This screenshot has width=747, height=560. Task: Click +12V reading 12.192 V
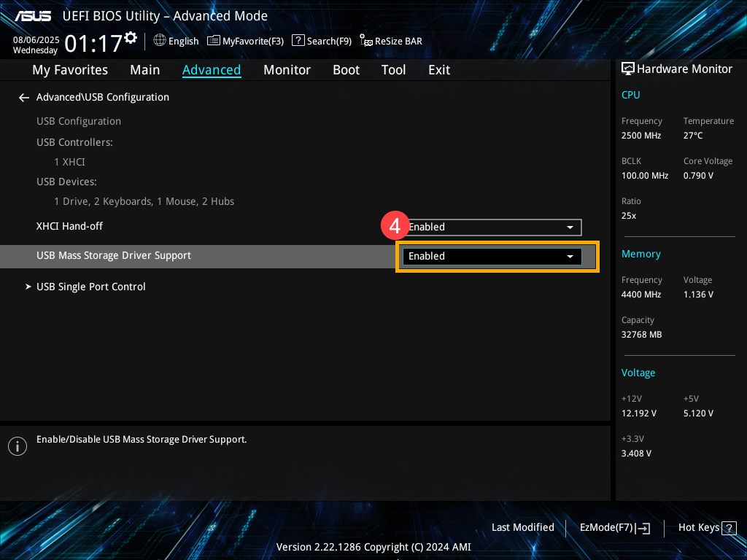click(639, 413)
